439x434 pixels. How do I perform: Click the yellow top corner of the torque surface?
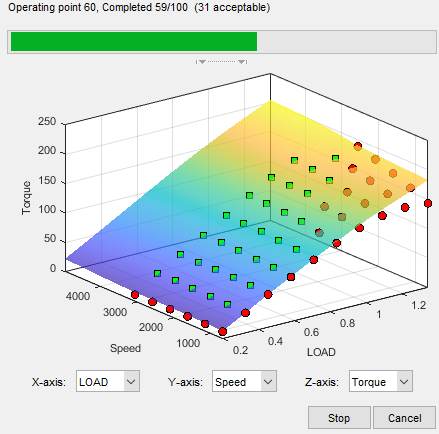tap(270, 101)
